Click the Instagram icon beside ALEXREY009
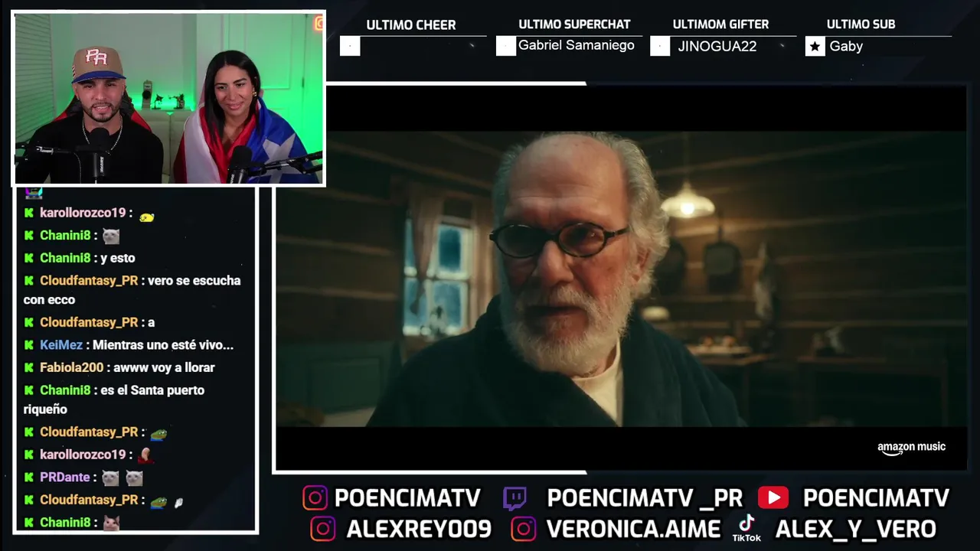Viewport: 980px width, 551px height. click(323, 529)
